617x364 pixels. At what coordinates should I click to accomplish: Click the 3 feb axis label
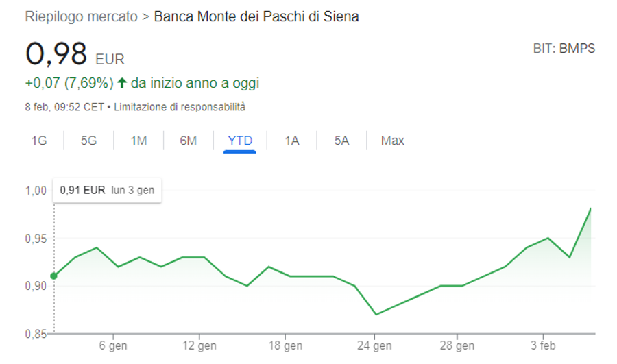coord(543,345)
